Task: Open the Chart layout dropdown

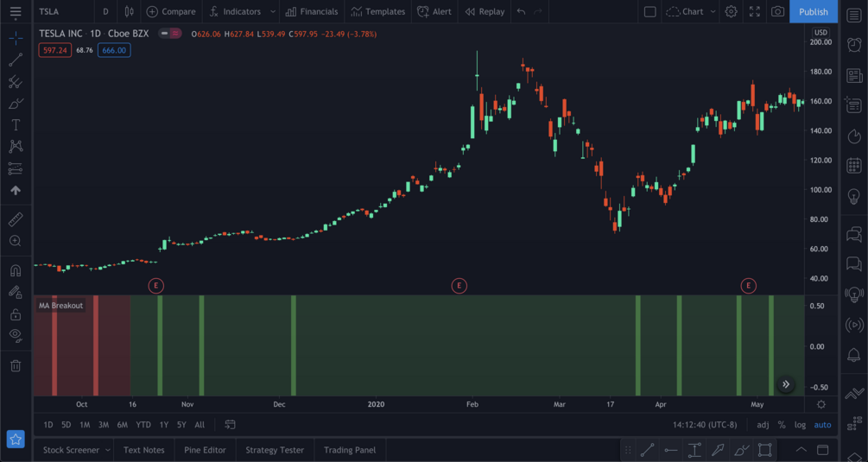Action: pos(691,11)
